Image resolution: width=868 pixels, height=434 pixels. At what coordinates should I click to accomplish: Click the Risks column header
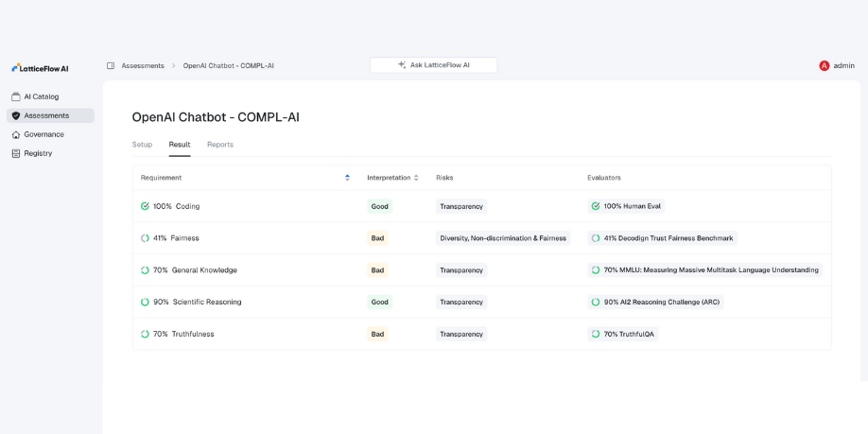[x=444, y=178]
